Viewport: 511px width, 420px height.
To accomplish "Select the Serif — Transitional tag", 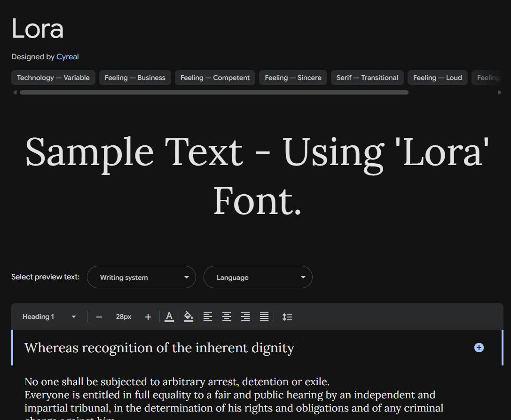I will [367, 78].
